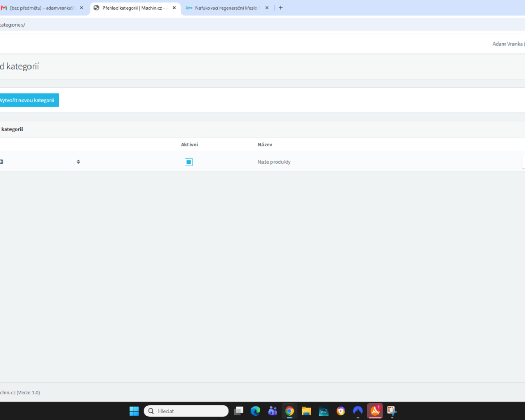525x420 pixels.
Task: Open Microsoft Teams from the taskbar
Action: point(272,411)
